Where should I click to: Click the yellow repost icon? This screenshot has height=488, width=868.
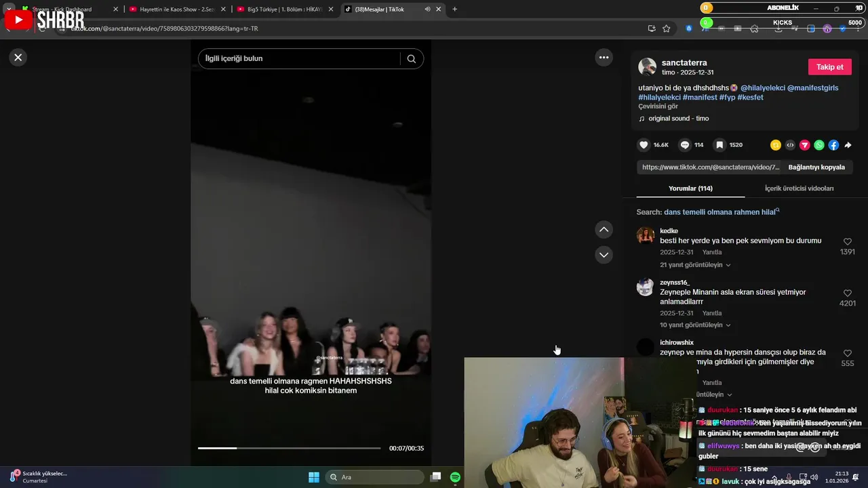pos(776,145)
